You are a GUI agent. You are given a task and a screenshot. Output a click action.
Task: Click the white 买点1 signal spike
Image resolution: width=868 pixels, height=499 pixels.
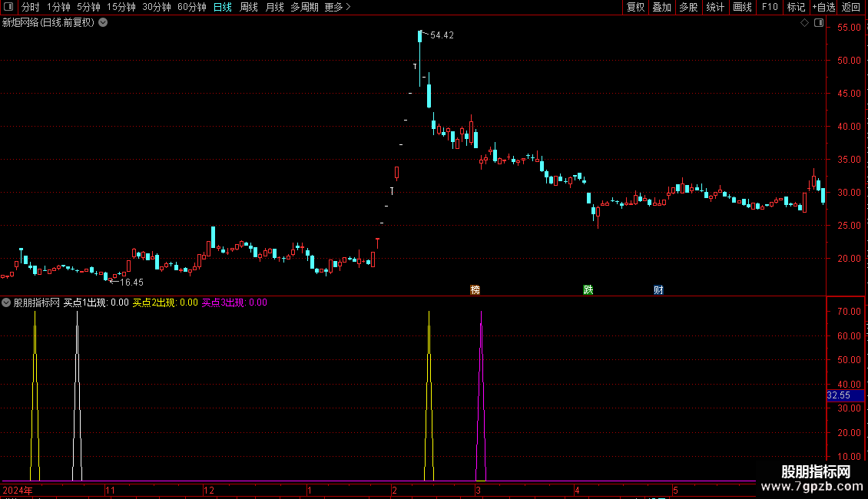click(77, 395)
